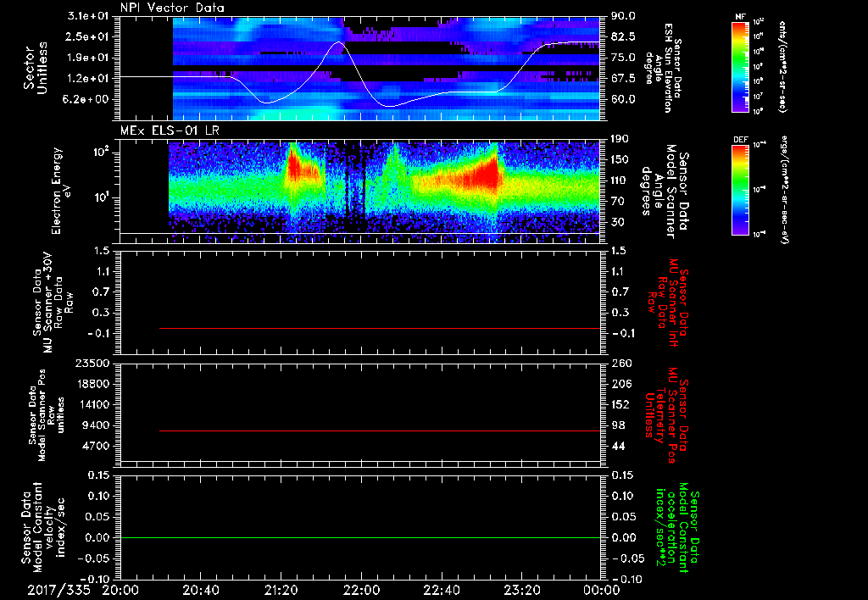Click the green 'Model Constant acceleration' axis title
The height and width of the screenshot is (600, 868).
tap(676, 529)
